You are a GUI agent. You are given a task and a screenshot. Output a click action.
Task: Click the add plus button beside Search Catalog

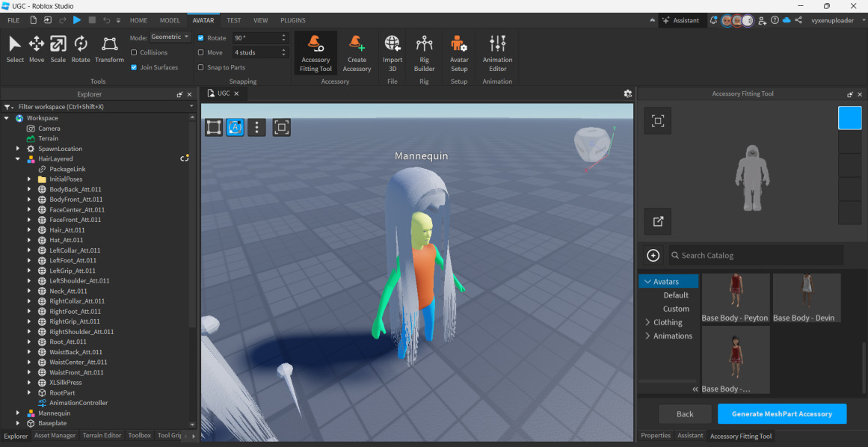(x=653, y=256)
